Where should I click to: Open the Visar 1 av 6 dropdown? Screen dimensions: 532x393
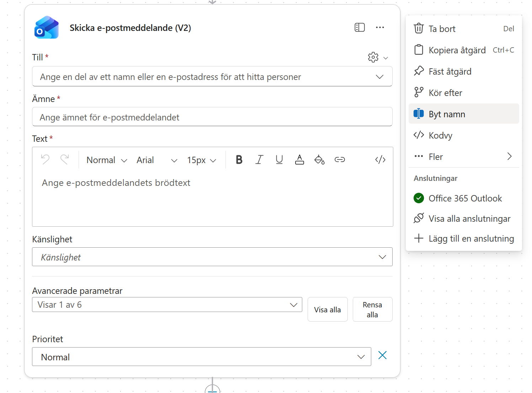point(167,305)
